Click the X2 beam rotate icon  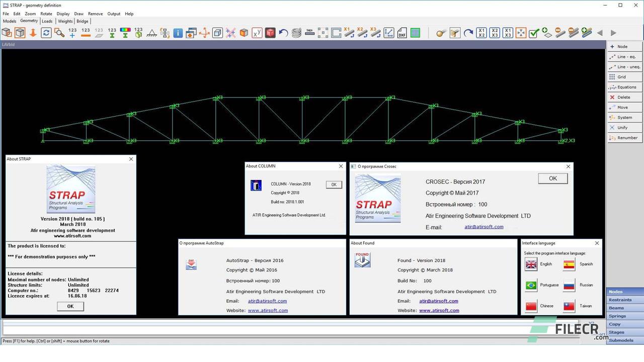(362, 33)
